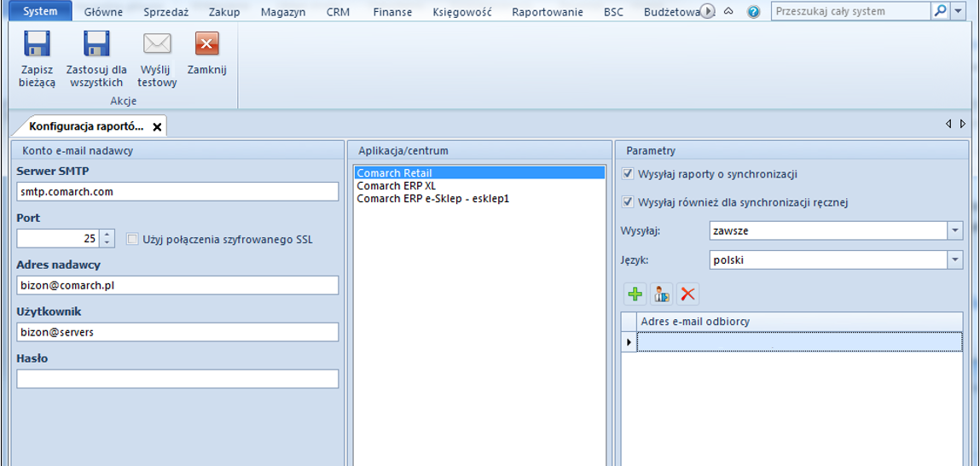Click the empty Hasło password field
The width and height of the screenshot is (980, 466).
(177, 378)
